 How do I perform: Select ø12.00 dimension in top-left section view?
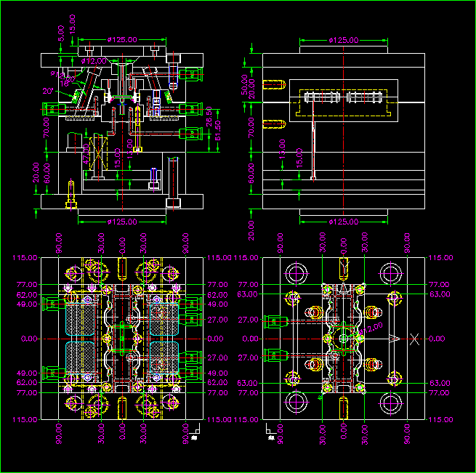point(95,61)
